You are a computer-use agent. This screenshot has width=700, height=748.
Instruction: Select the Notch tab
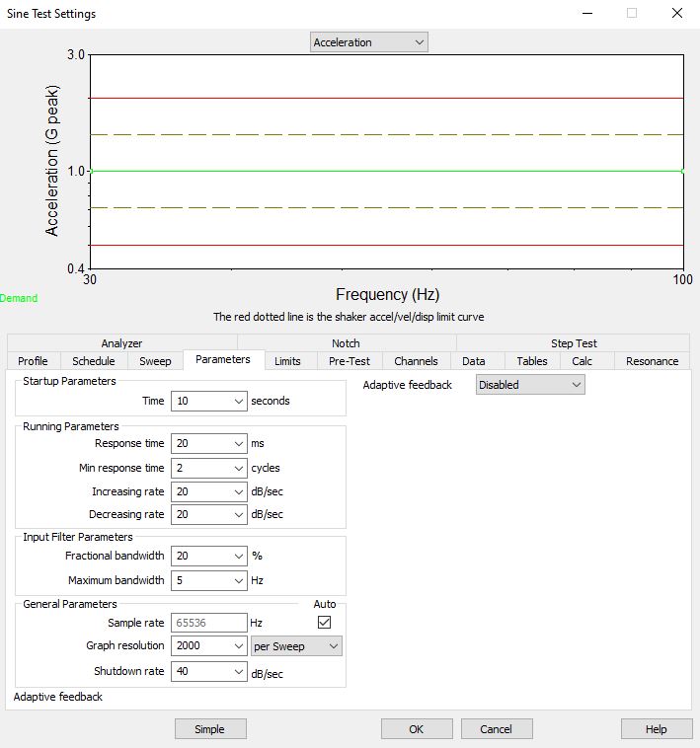[x=346, y=343]
